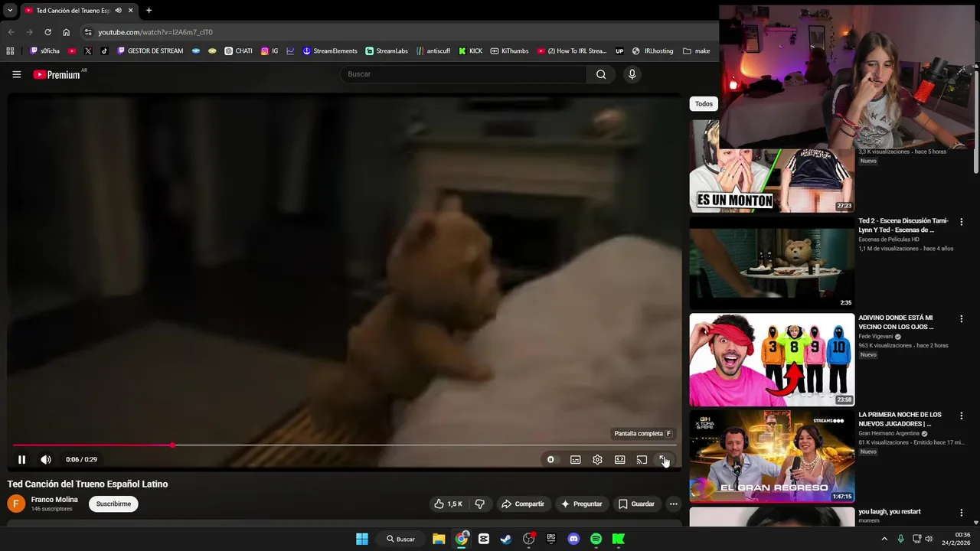Reload the page with the refresh button

pos(47,32)
